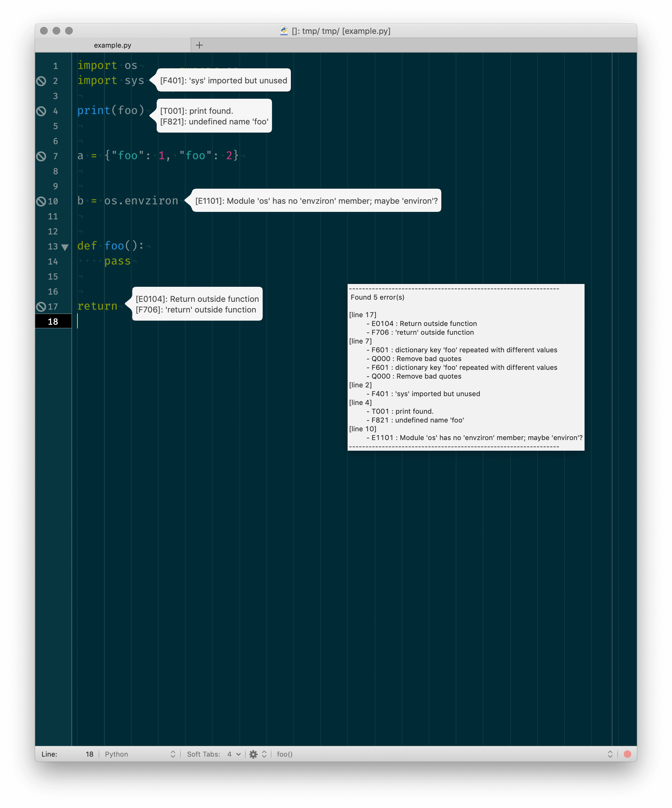The height and width of the screenshot is (808, 672).
Task: Add a new tab with plus button
Action: coord(199,45)
